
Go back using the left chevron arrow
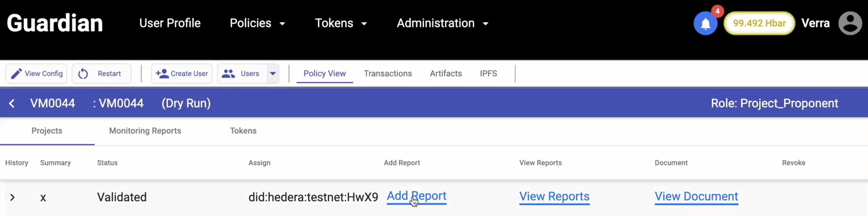coord(12,103)
